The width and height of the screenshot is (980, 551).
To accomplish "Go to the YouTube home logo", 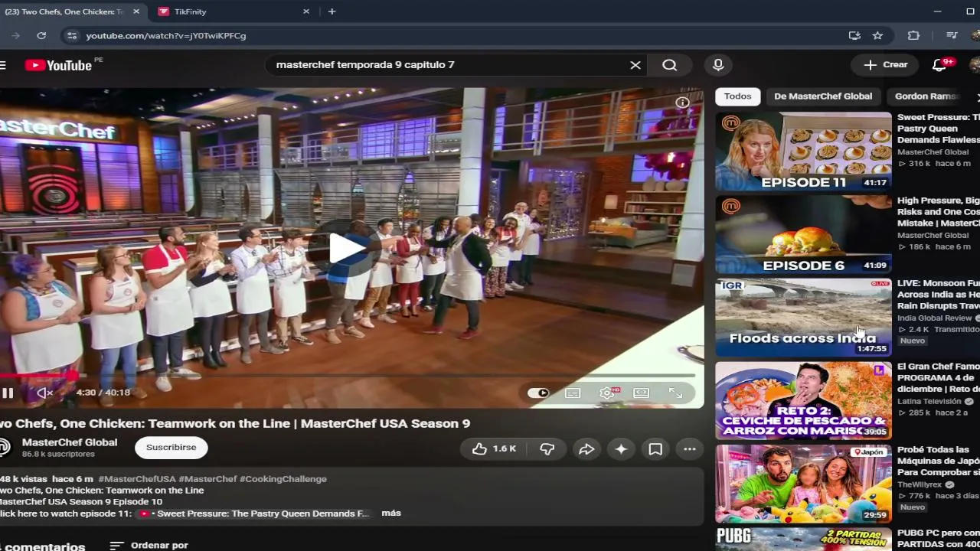I will click(x=59, y=65).
